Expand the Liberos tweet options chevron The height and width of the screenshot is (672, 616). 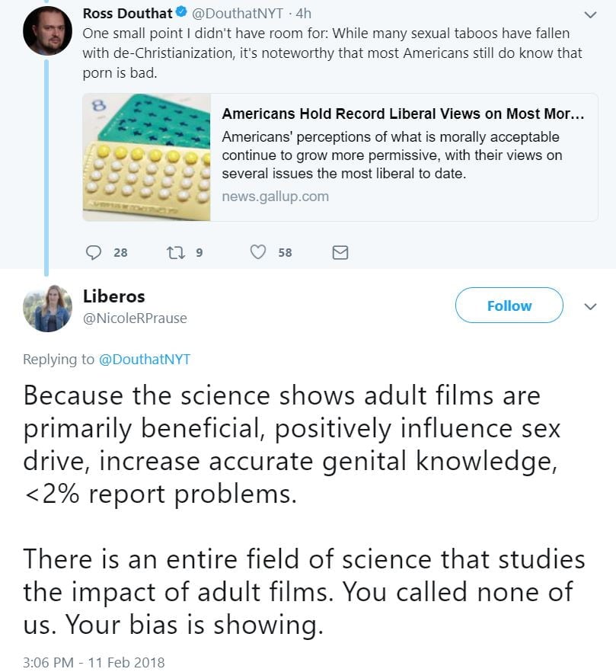[x=590, y=306]
